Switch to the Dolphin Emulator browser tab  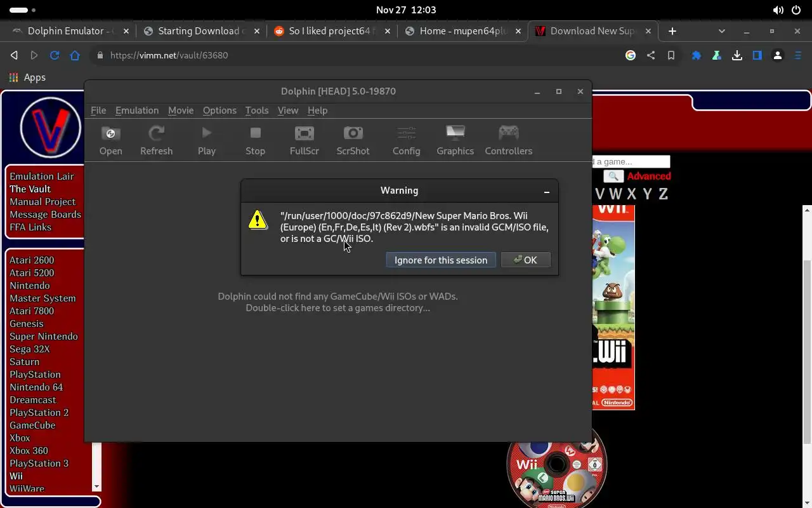69,31
